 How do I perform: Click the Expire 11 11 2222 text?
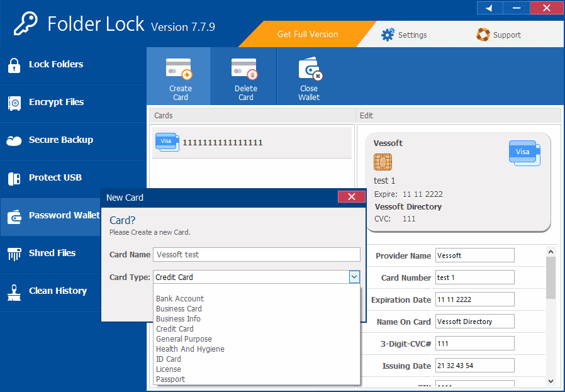[x=408, y=194]
